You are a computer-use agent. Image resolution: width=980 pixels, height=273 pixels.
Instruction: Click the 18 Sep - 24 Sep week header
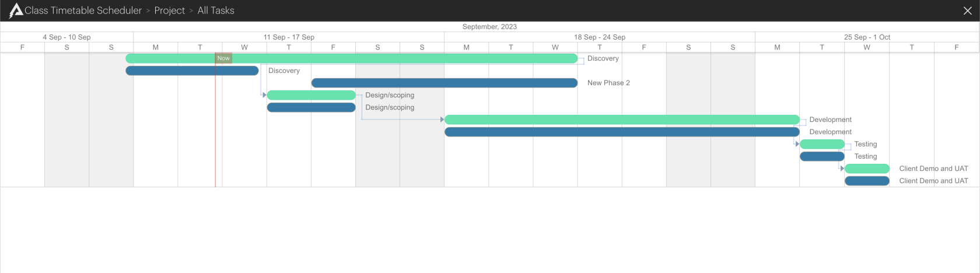tap(600, 37)
